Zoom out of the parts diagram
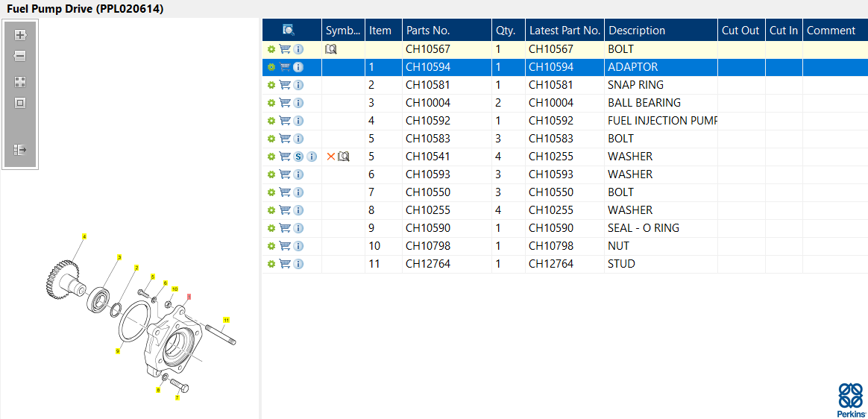This screenshot has width=868, height=419. click(20, 56)
